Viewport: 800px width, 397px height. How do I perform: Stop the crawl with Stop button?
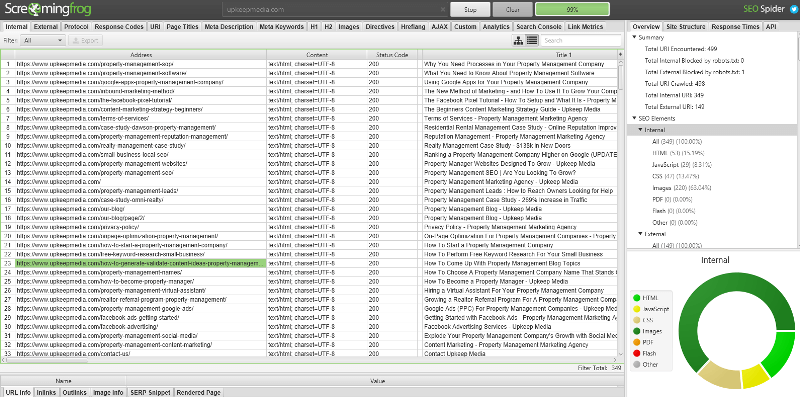coord(470,9)
